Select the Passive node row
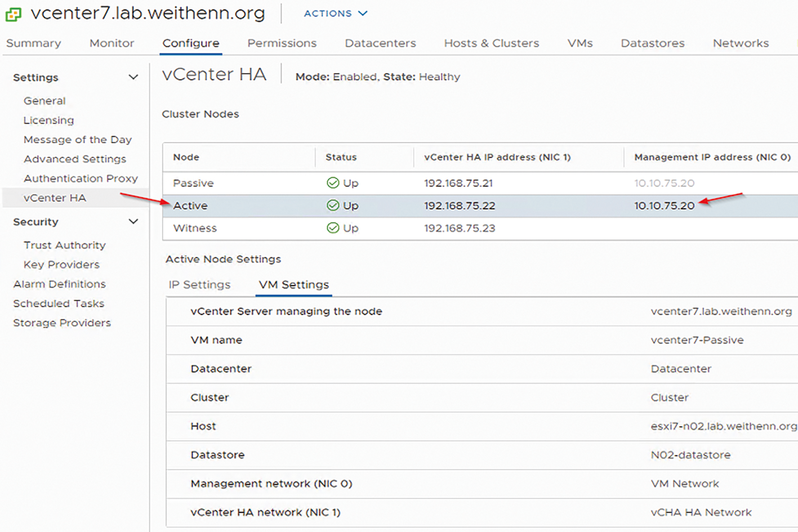 (480, 183)
